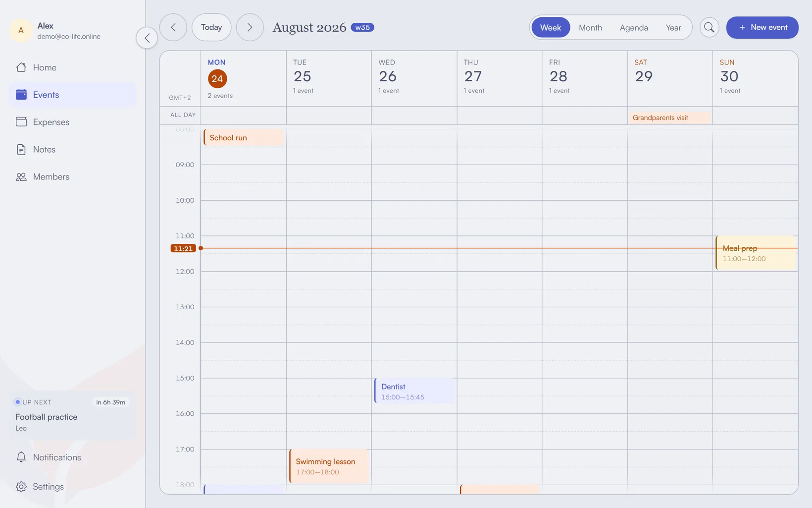Select Tuesday 25 day header
This screenshot has height=508, width=812.
tap(329, 78)
